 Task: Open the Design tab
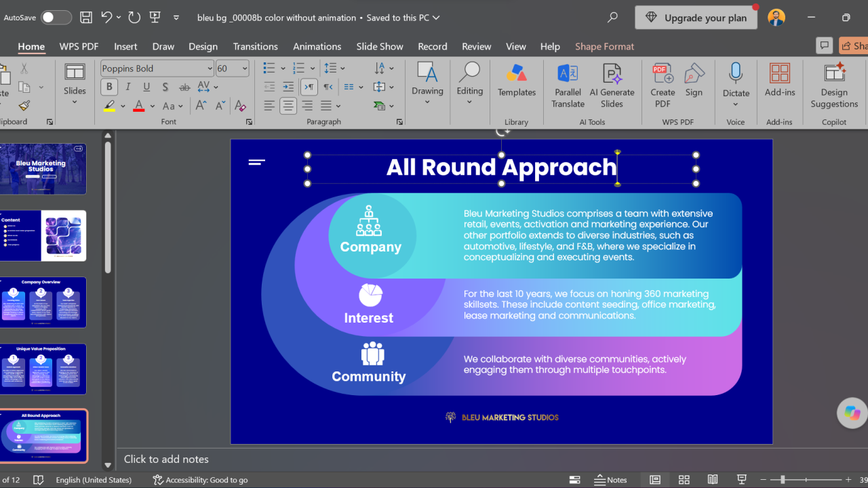[x=203, y=46]
